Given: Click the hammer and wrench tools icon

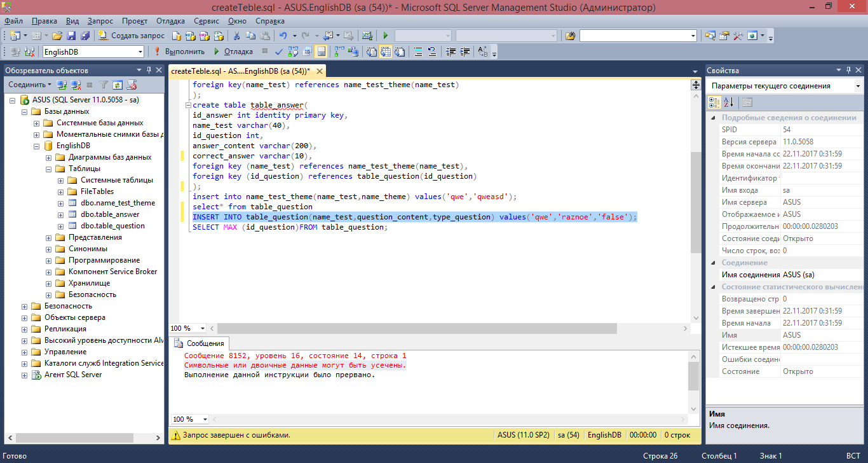Looking at the screenshot, I should (x=738, y=36).
